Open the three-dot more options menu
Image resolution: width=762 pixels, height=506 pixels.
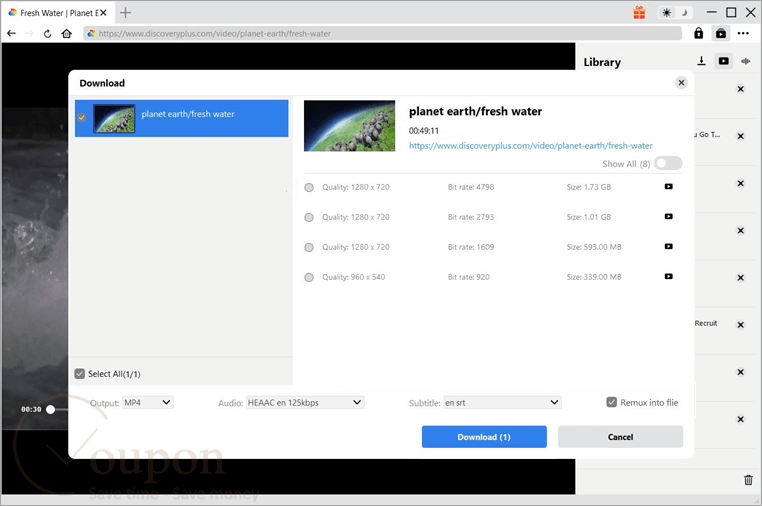[743, 33]
